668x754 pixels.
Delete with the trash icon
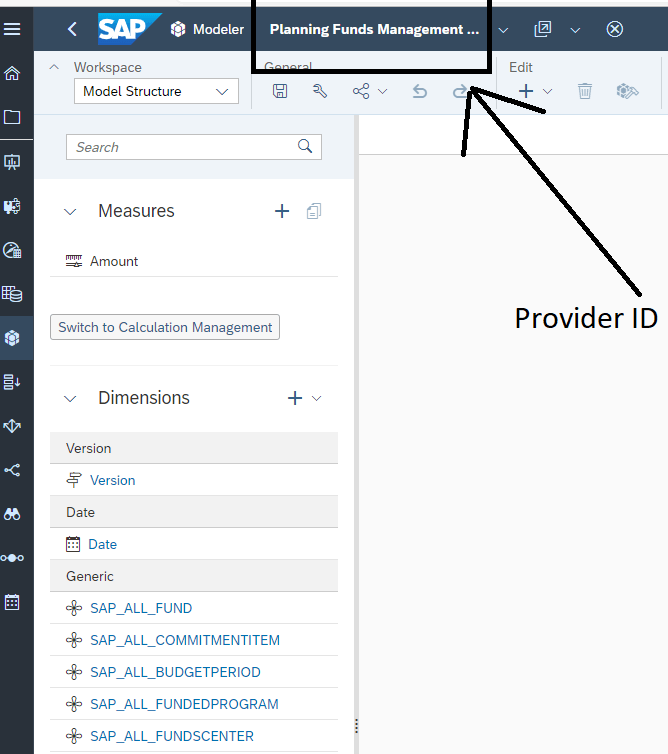click(x=585, y=91)
